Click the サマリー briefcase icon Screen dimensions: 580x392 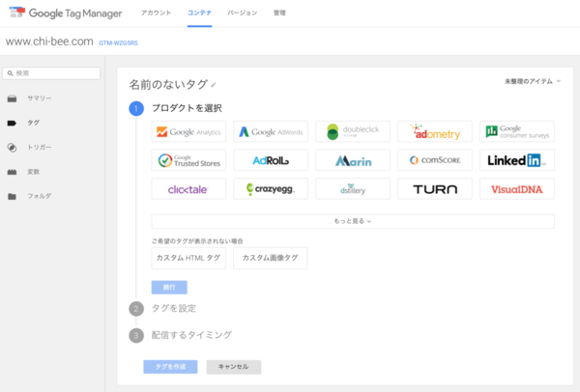[x=12, y=98]
